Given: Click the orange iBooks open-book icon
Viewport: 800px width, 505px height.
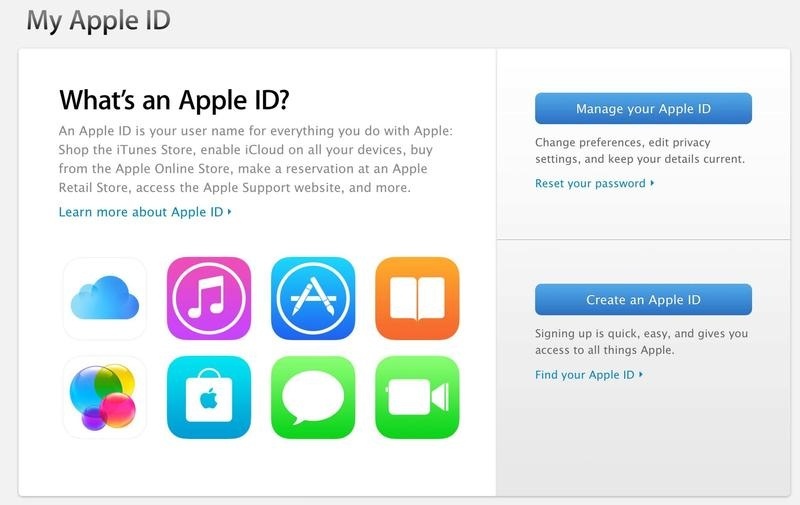Looking at the screenshot, I should [417, 298].
